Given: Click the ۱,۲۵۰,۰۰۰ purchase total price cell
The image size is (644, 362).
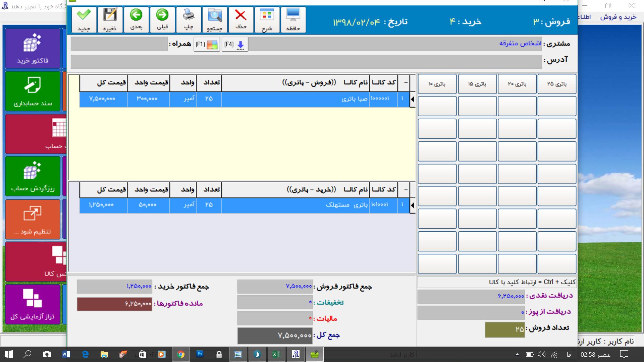Looking at the screenshot, I should point(103,205).
